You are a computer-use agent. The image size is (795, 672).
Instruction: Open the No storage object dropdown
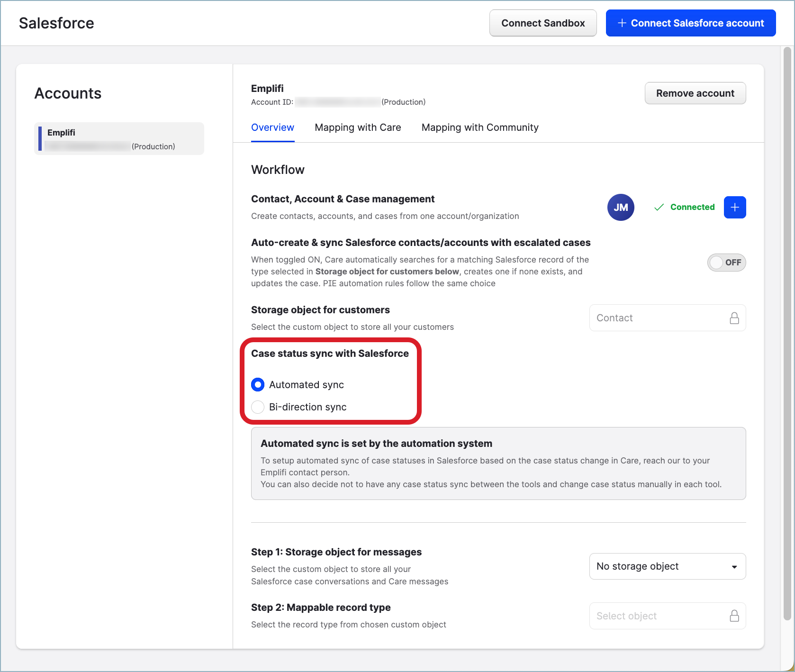pyautogui.click(x=668, y=566)
